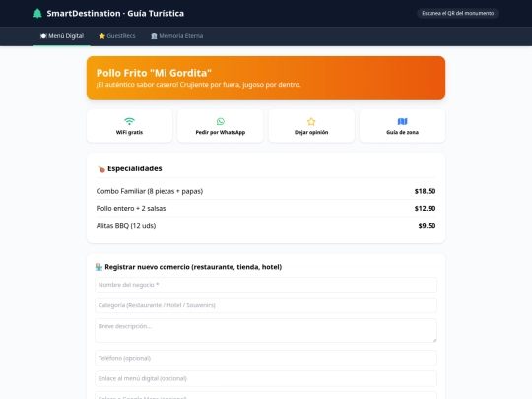The image size is (532, 399).
Task: Click into the 'Breve descripción' textarea
Action: [266, 330]
